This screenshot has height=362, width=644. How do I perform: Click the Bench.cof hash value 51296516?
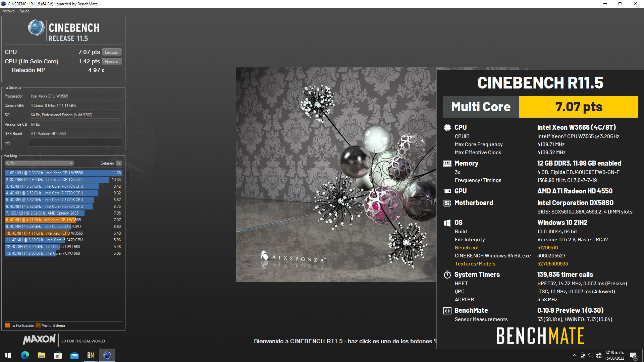pos(547,248)
